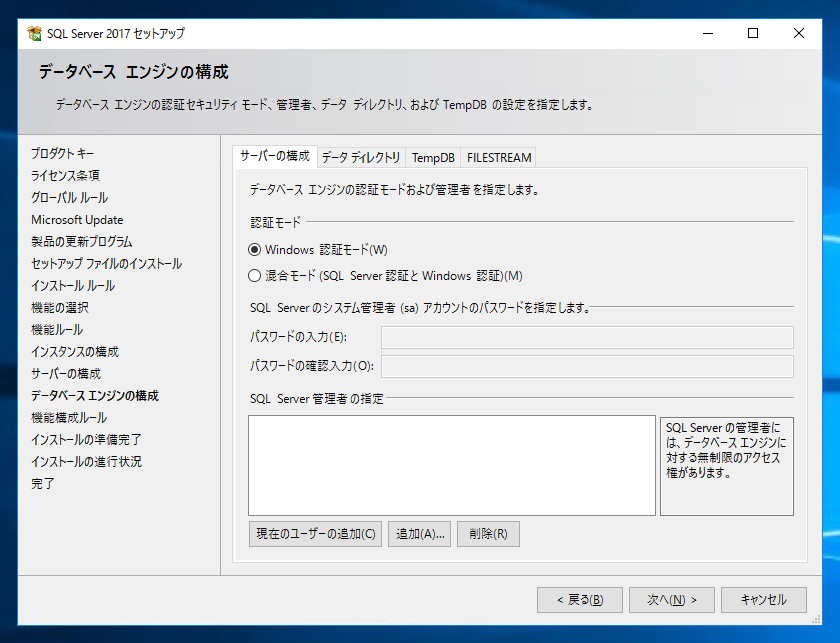Select the 機能構成ルール step
The image size is (840, 643).
69,417
